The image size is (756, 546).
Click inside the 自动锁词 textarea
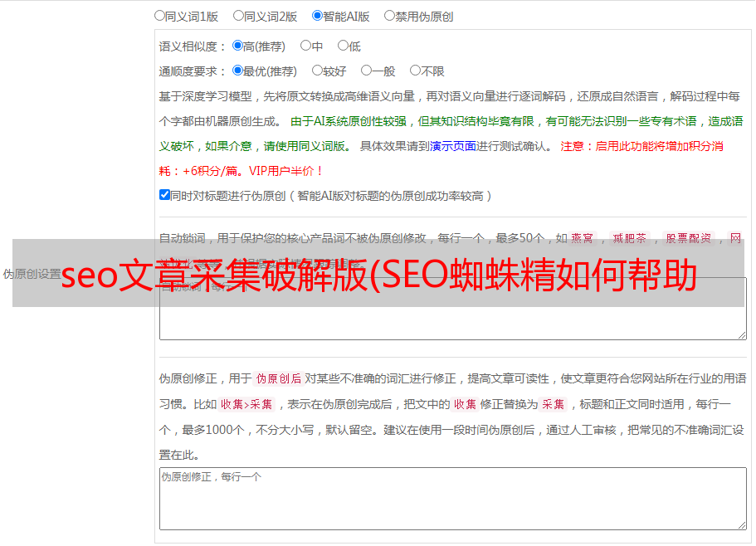pos(453,309)
